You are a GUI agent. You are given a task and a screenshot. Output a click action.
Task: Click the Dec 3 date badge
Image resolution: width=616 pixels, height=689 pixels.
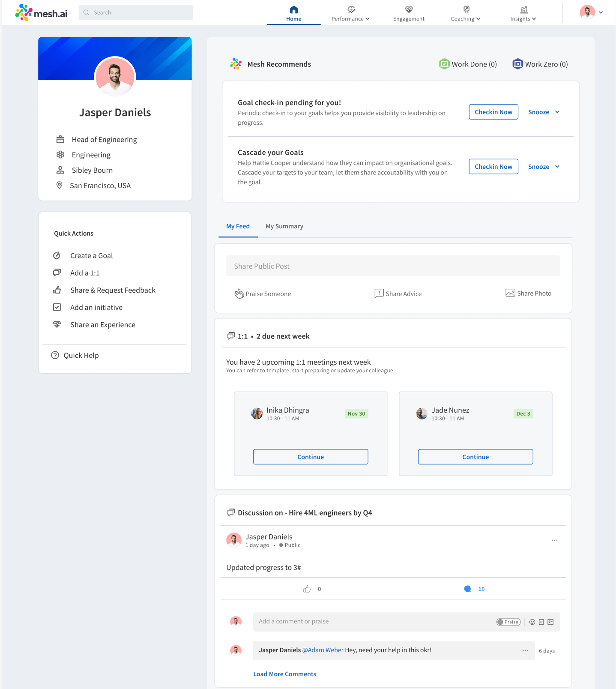pos(523,413)
